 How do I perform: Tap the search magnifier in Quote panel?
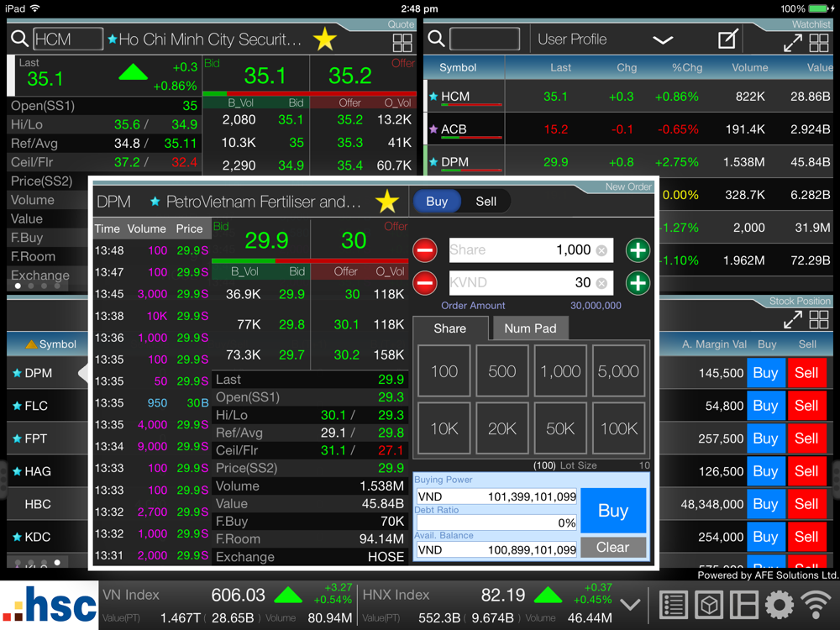tap(20, 39)
